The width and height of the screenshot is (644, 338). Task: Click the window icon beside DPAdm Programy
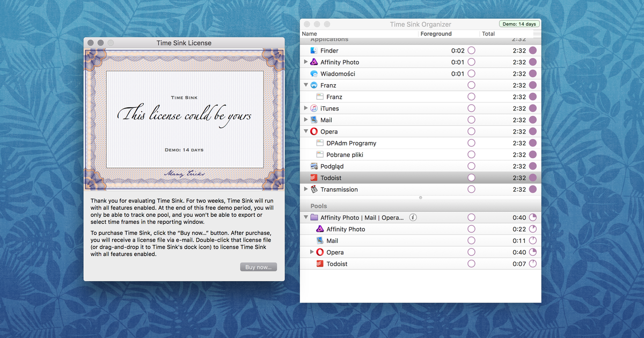click(320, 143)
